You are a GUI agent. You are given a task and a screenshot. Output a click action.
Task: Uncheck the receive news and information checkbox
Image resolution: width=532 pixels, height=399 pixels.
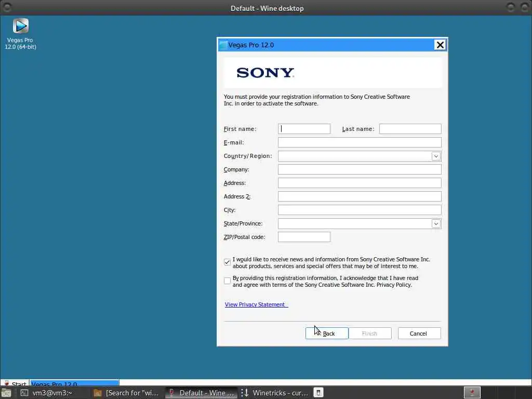(227, 262)
